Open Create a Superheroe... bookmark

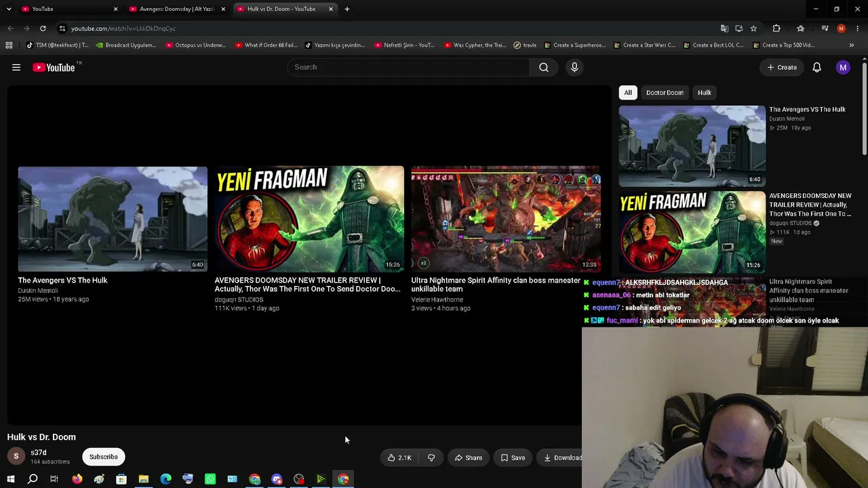(x=575, y=45)
